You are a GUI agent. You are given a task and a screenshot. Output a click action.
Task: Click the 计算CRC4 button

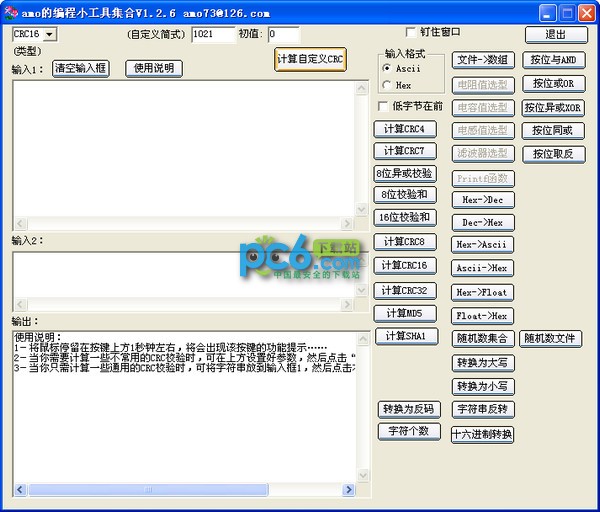click(x=404, y=129)
